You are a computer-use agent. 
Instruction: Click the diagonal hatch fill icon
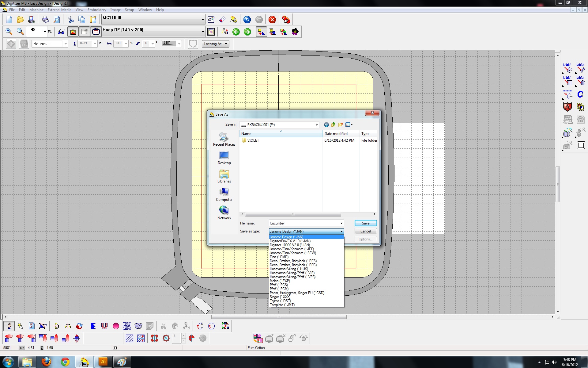click(x=130, y=338)
